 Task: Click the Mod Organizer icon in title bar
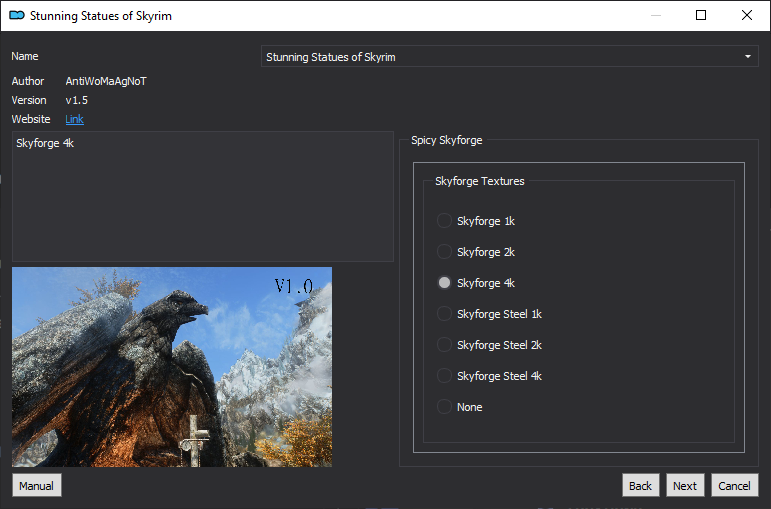(17, 15)
